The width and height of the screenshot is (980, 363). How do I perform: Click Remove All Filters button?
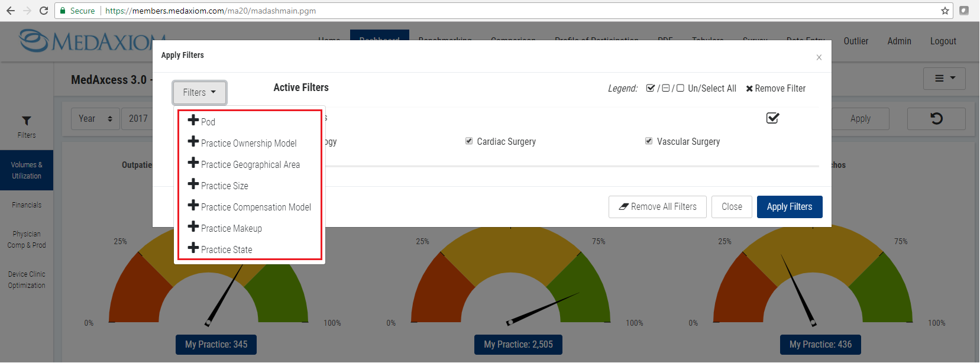click(657, 207)
